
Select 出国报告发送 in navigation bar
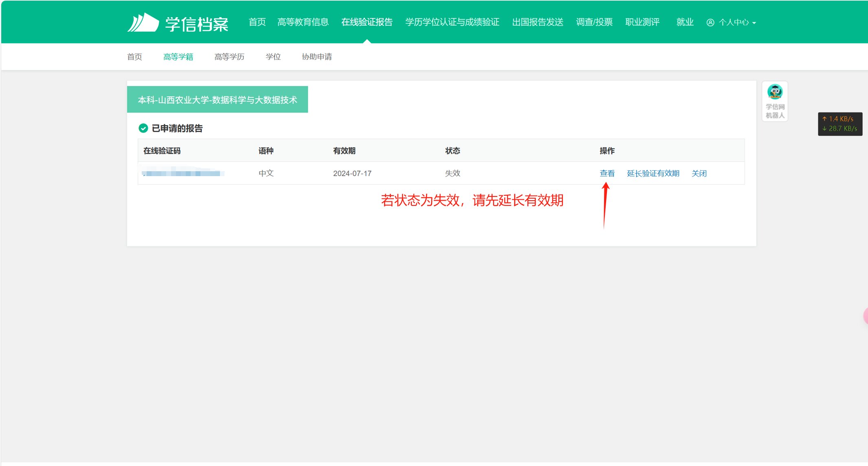pos(537,22)
